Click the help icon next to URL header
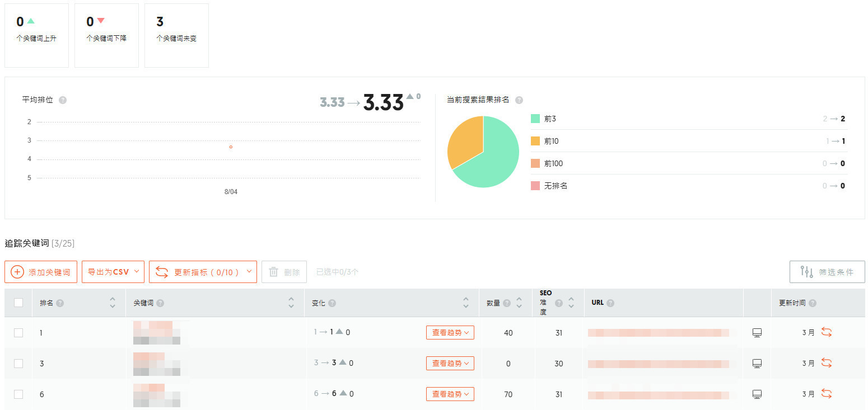The height and width of the screenshot is (410, 868). pyautogui.click(x=610, y=303)
